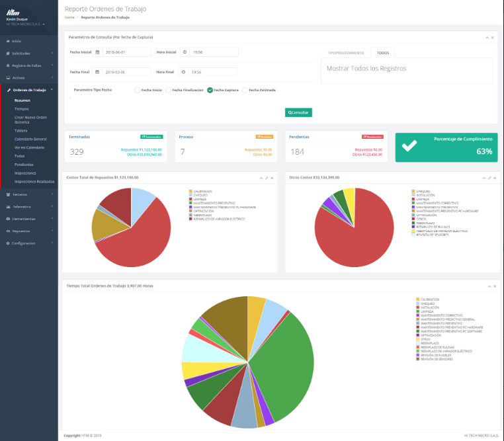The image size is (504, 441).
Task: Collapse the Tiempo Total Ordenes de Trabajo panel
Action: click(489, 286)
